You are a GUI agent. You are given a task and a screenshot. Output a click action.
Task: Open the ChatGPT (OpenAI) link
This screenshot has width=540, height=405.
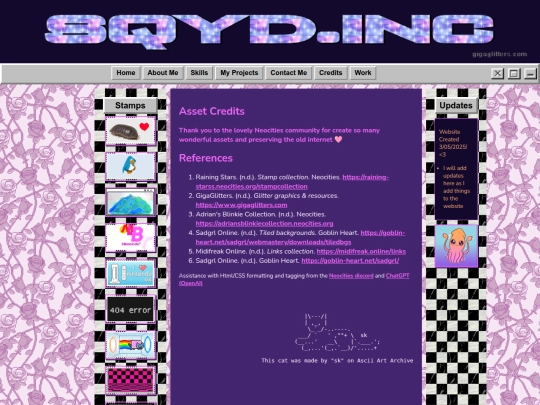398,276
